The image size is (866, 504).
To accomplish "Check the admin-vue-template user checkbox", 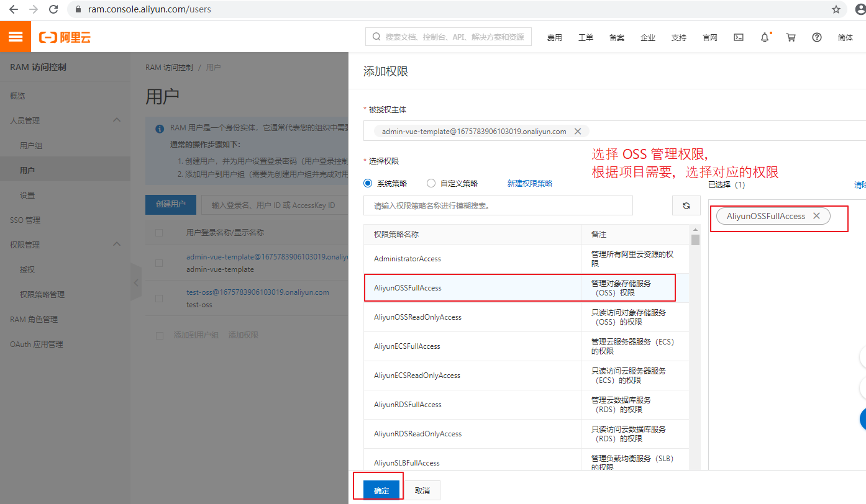I will (159, 263).
